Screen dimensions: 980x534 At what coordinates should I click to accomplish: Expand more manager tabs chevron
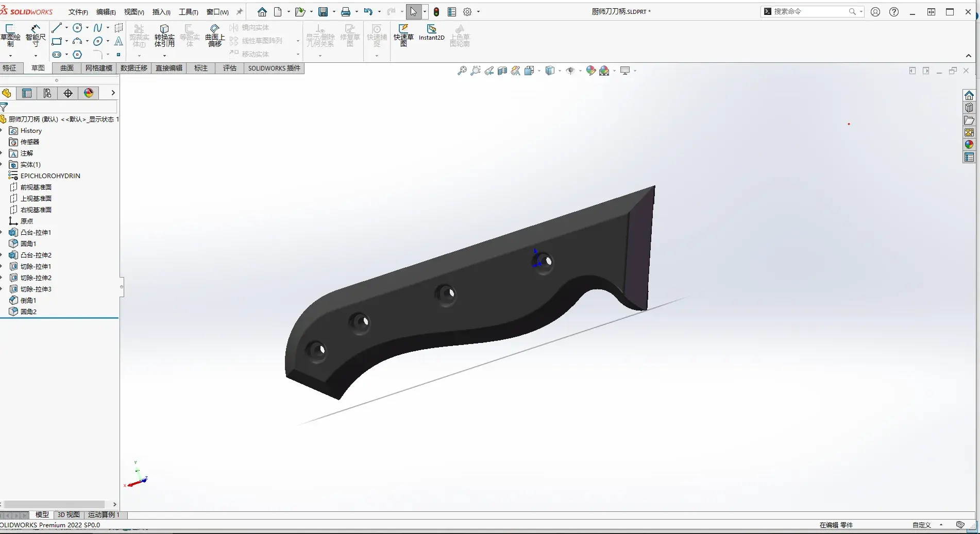click(113, 93)
